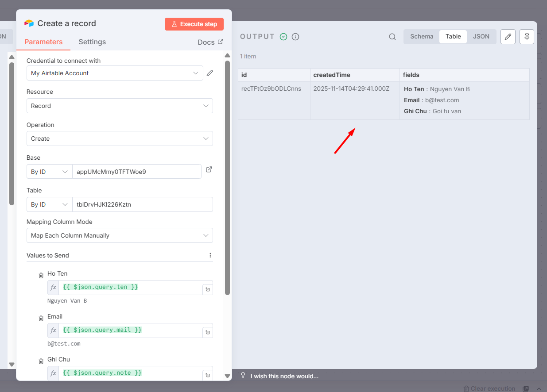Click the edit-output pencil icon
The width and height of the screenshot is (547, 392).
(508, 37)
